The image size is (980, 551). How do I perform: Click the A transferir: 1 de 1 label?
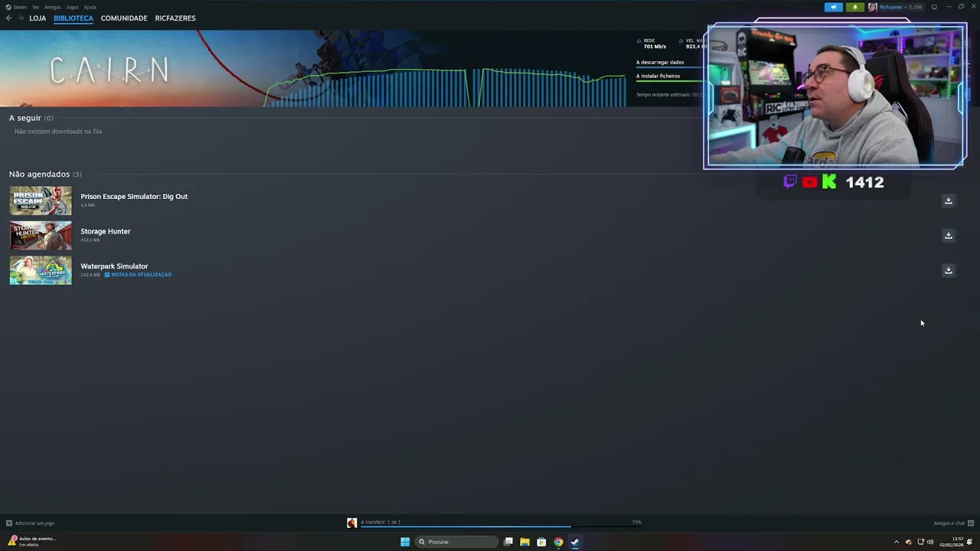pyautogui.click(x=381, y=522)
